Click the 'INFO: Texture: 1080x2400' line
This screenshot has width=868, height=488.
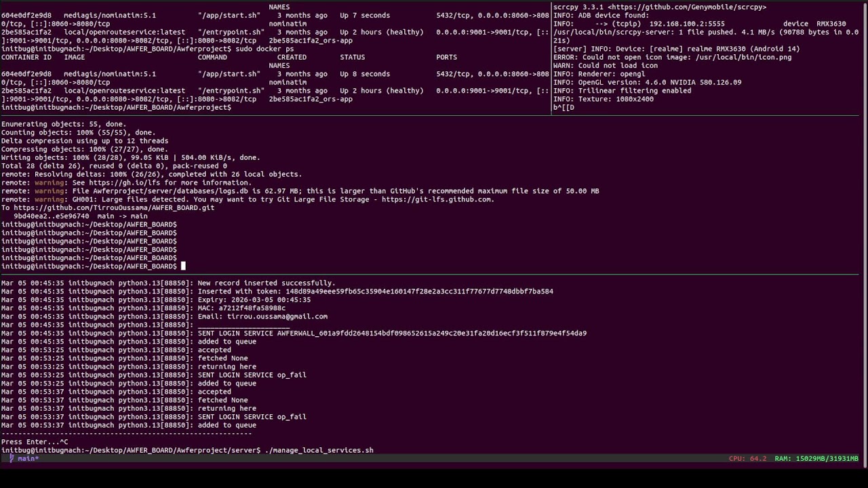pyautogui.click(x=604, y=99)
